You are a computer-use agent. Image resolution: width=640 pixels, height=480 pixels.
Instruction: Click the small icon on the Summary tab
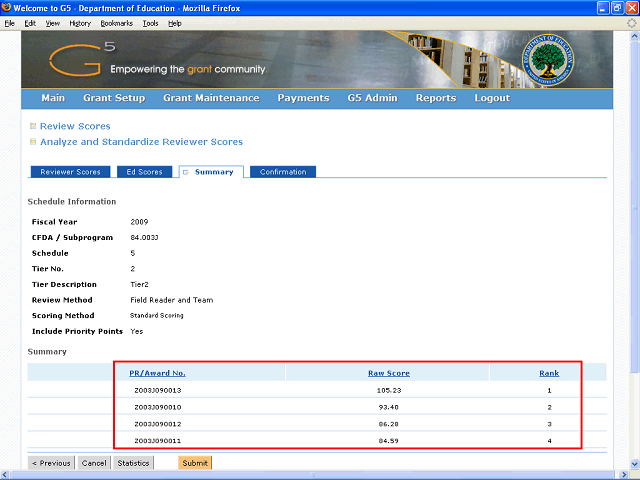(186, 172)
